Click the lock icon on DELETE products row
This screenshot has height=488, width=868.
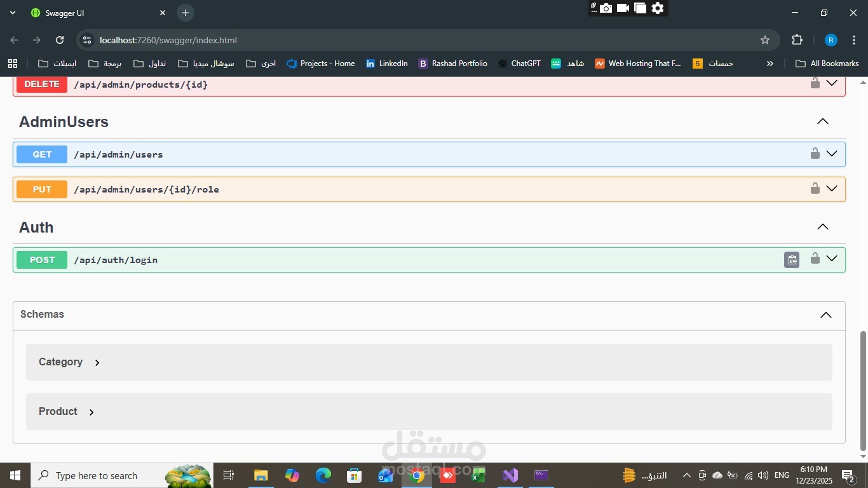pos(815,83)
